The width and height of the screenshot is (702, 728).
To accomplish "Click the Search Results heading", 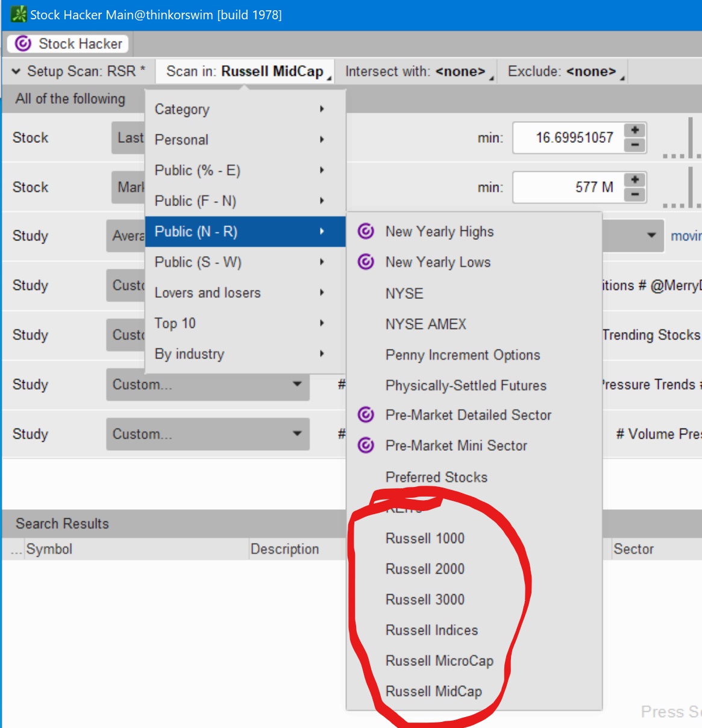I will point(62,524).
